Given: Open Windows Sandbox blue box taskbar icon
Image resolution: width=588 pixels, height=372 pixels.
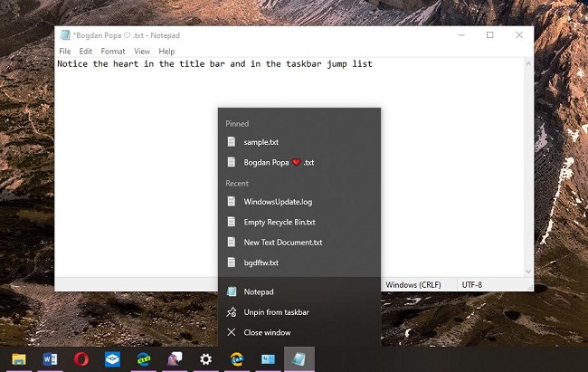Looking at the screenshot, I should point(112,359).
